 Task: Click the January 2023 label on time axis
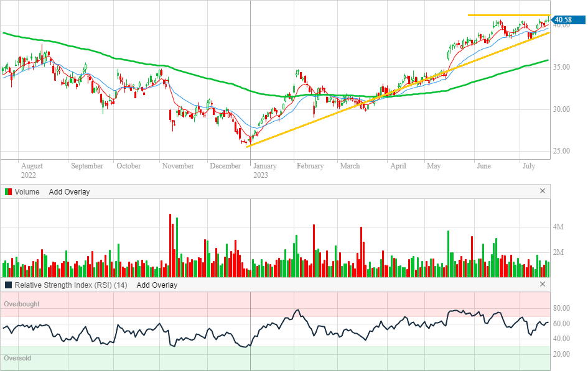click(x=264, y=166)
